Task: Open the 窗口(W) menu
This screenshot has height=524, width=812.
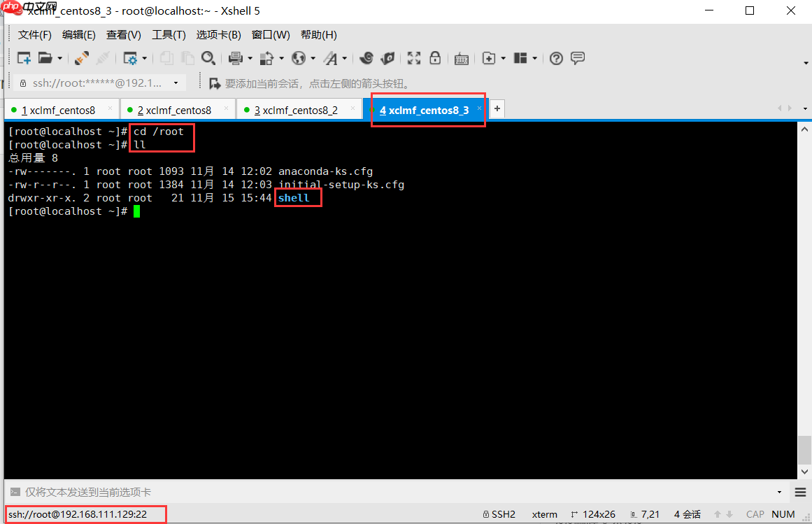Action: point(271,35)
